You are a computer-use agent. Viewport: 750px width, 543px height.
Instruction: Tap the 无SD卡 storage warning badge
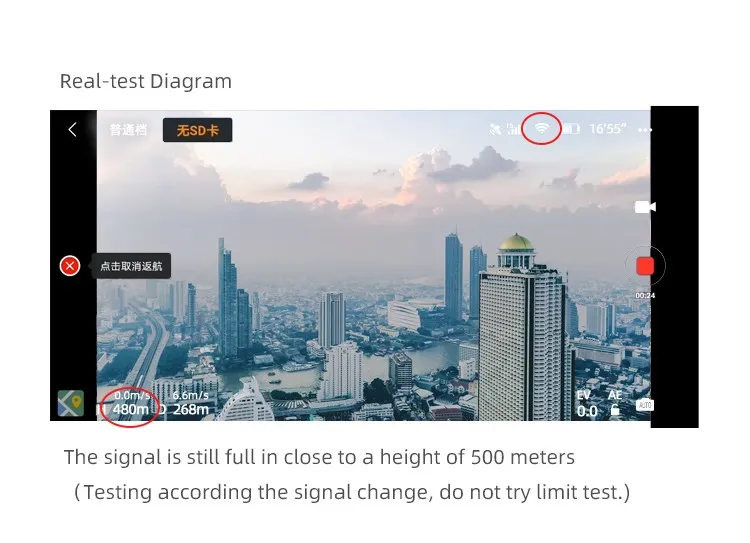(x=198, y=130)
